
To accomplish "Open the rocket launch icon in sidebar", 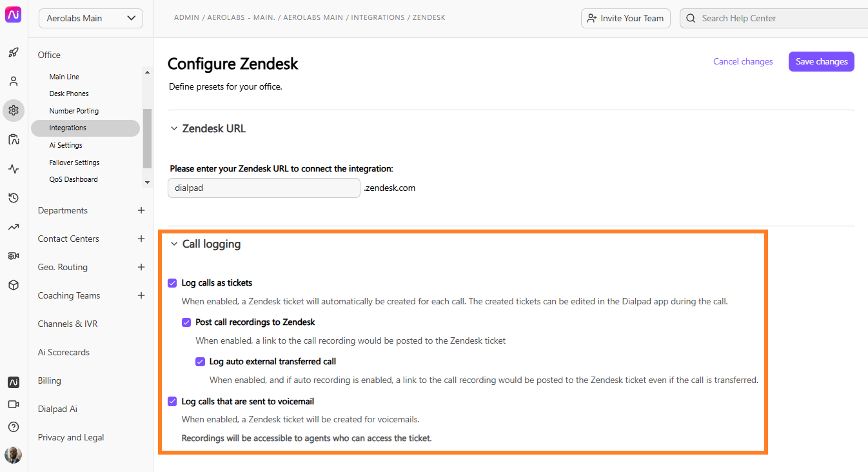I will (14, 52).
